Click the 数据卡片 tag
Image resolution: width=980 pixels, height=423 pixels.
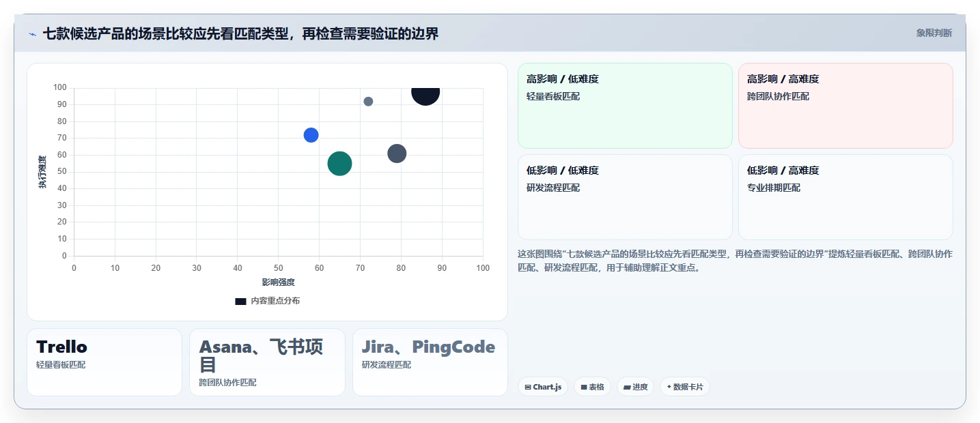(x=685, y=387)
